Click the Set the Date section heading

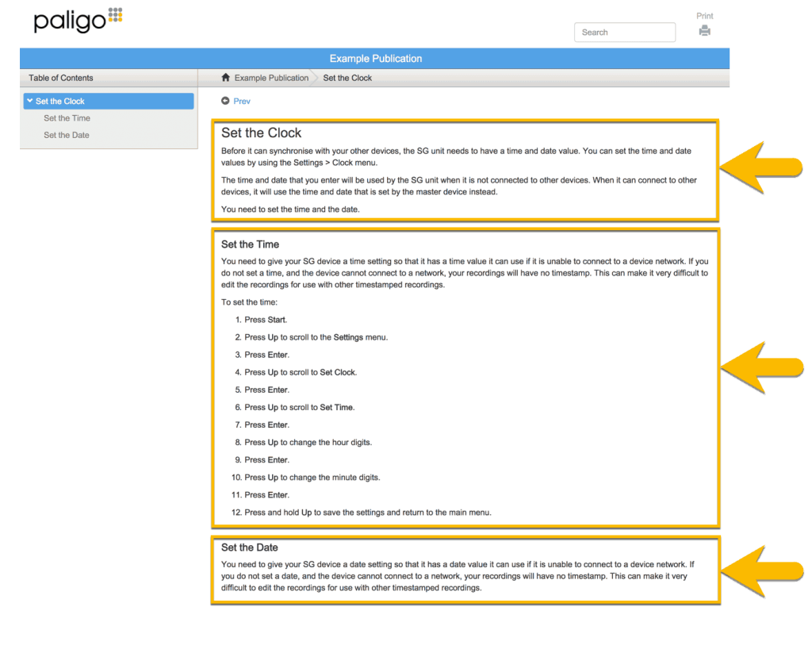250,547
